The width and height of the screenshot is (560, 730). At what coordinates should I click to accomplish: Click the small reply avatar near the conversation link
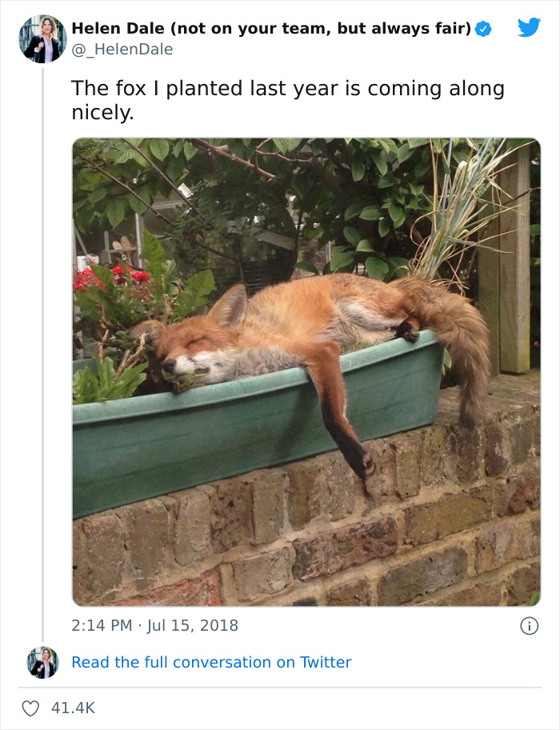pyautogui.click(x=42, y=662)
